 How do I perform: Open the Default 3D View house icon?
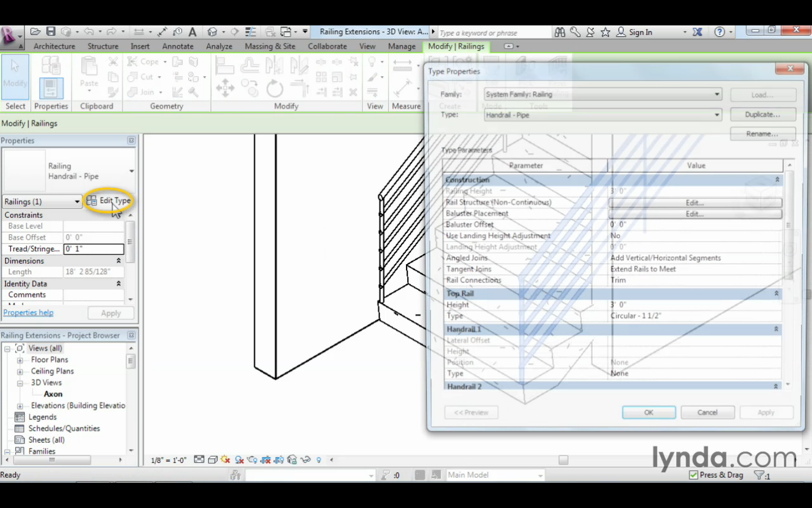212,32
